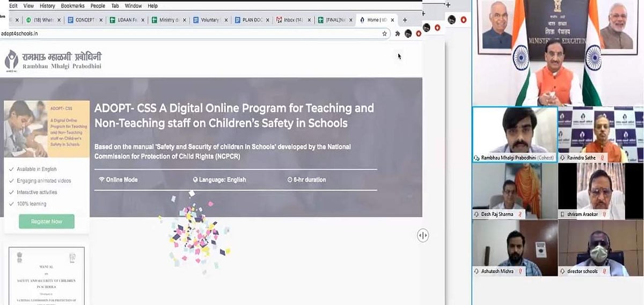Select Desh Raj Sharma video tile
644x305 pixels.
tap(515, 190)
